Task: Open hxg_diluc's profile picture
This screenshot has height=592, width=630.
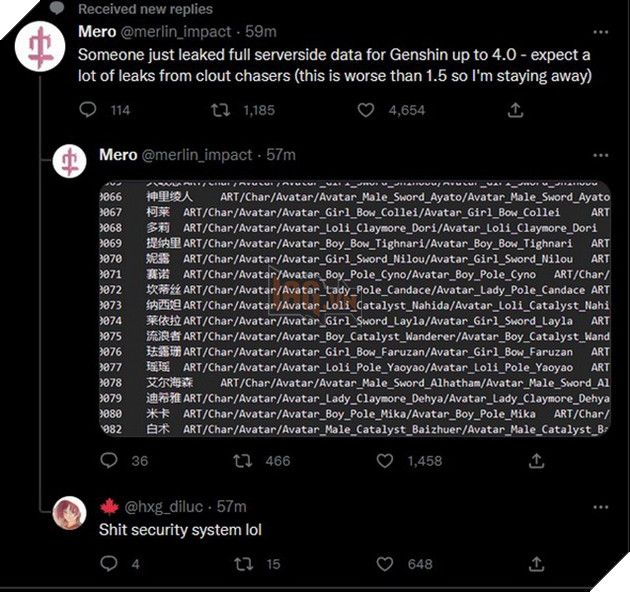Action: tap(70, 513)
